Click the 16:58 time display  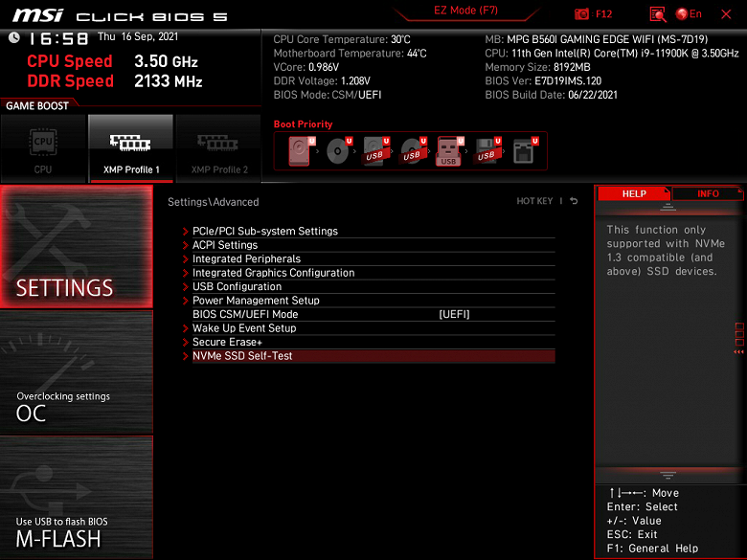(x=58, y=38)
